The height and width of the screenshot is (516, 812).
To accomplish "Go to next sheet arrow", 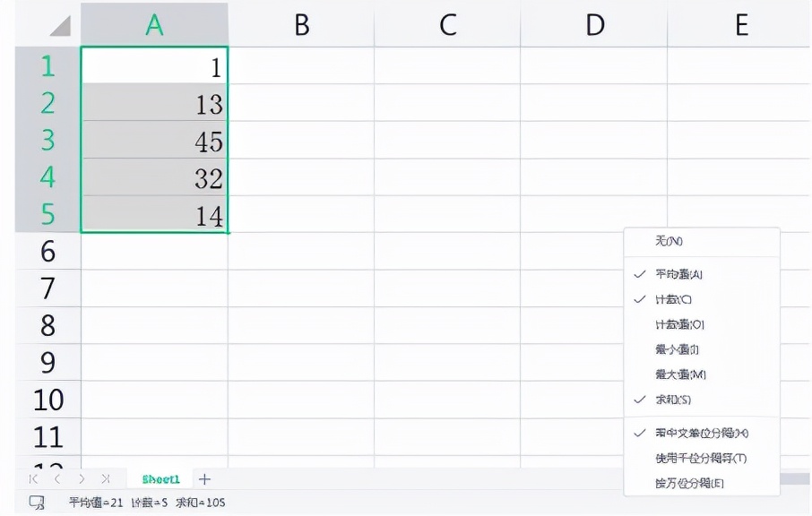I will tap(82, 479).
